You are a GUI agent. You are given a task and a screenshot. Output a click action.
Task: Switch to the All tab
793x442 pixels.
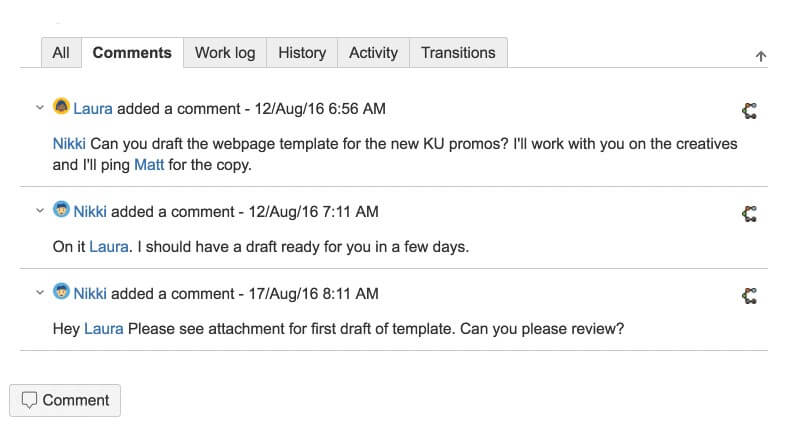[61, 53]
